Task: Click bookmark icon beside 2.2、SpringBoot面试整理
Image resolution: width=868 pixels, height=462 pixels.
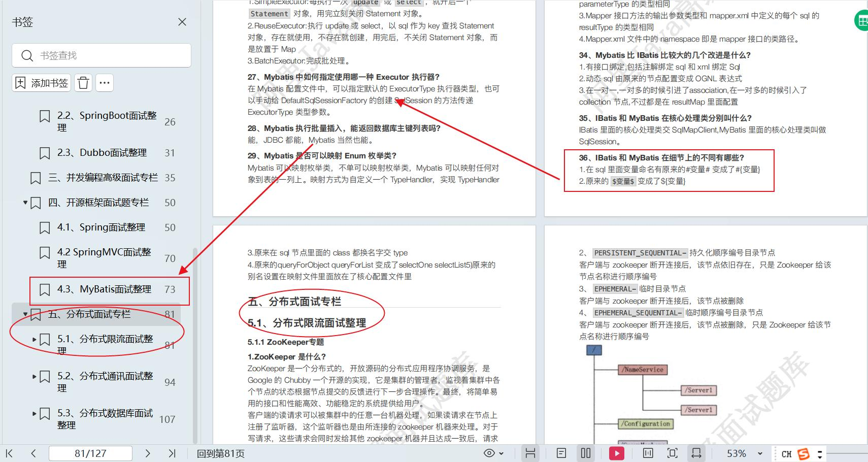Action: tap(45, 116)
